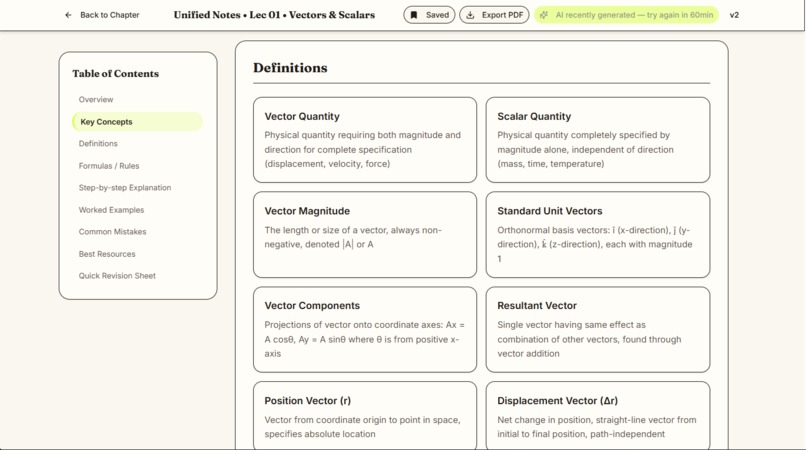Screen dimensions: 806x450
Task: Jump to Common Mistakes section
Action: tap(112, 232)
